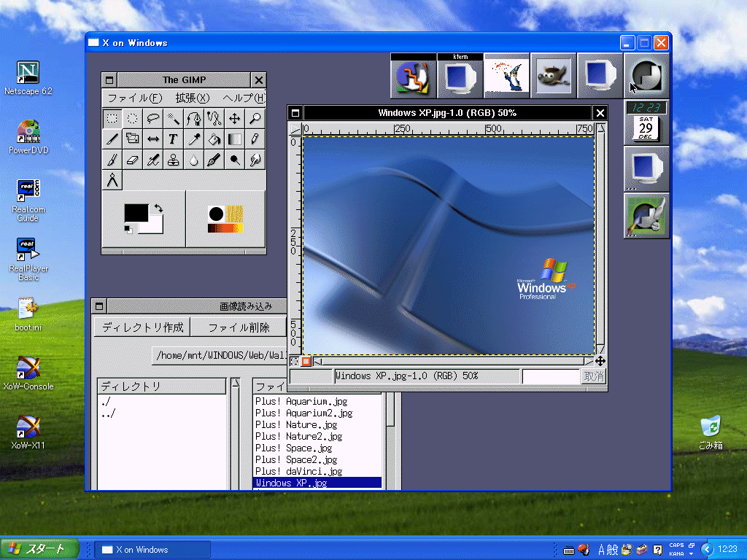Choose the Smudge finger tool
Image resolution: width=747 pixels, height=560 pixels.
255,160
